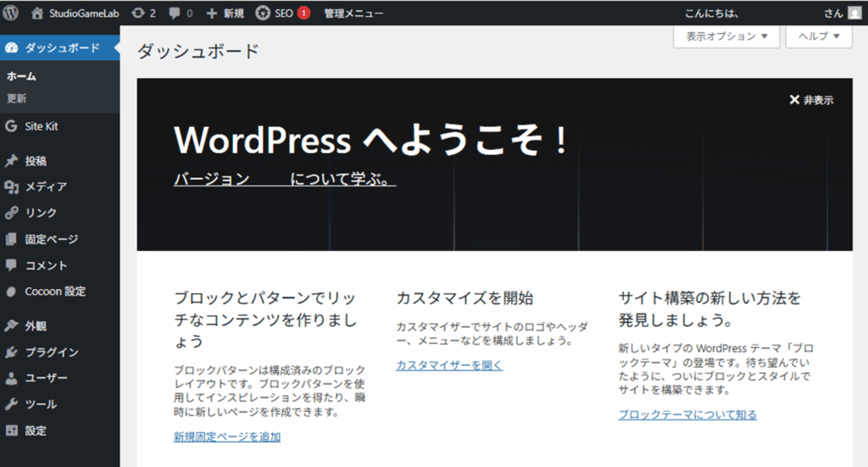This screenshot has height=467, width=868.
Task: Go to 固定ページ menu label
Action: click(x=52, y=239)
